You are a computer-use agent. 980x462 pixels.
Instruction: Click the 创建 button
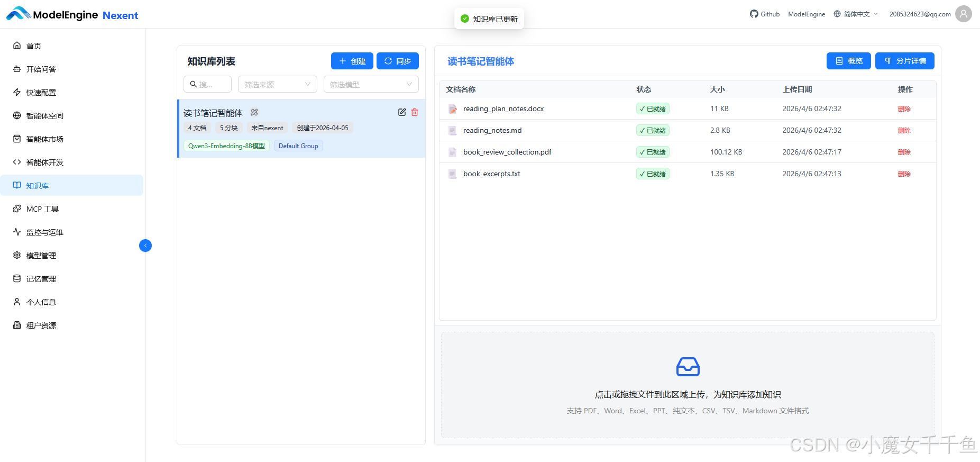[x=352, y=61]
